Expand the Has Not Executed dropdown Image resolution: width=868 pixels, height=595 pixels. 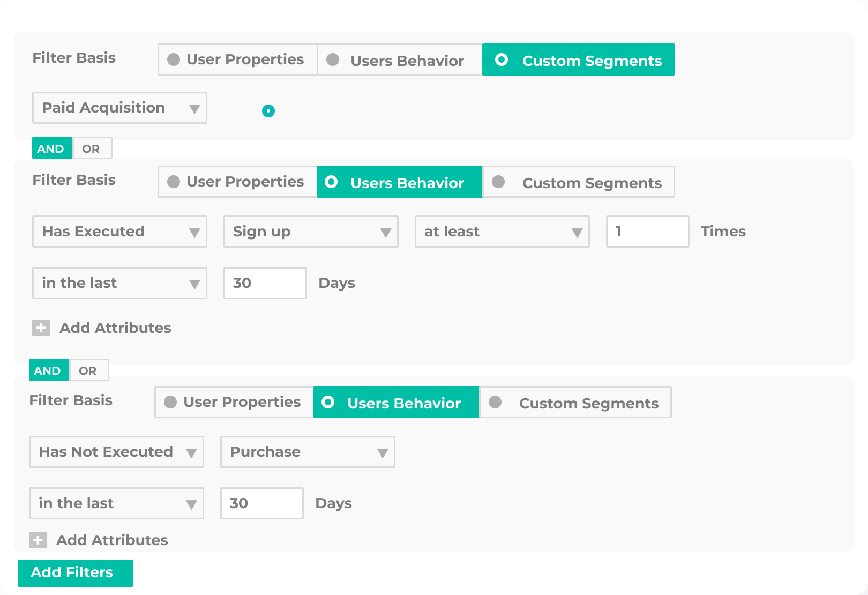pos(116,452)
